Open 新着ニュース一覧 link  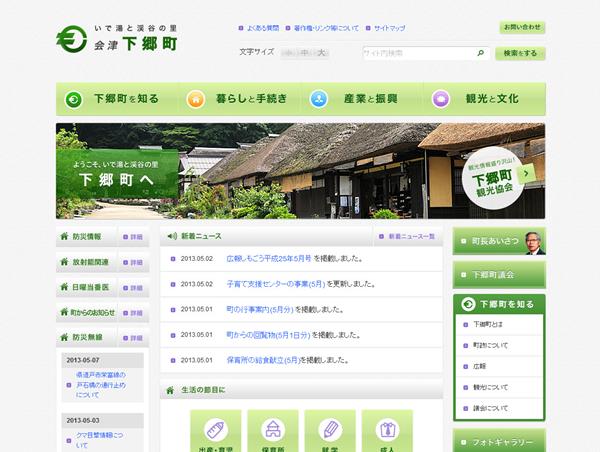click(412, 237)
